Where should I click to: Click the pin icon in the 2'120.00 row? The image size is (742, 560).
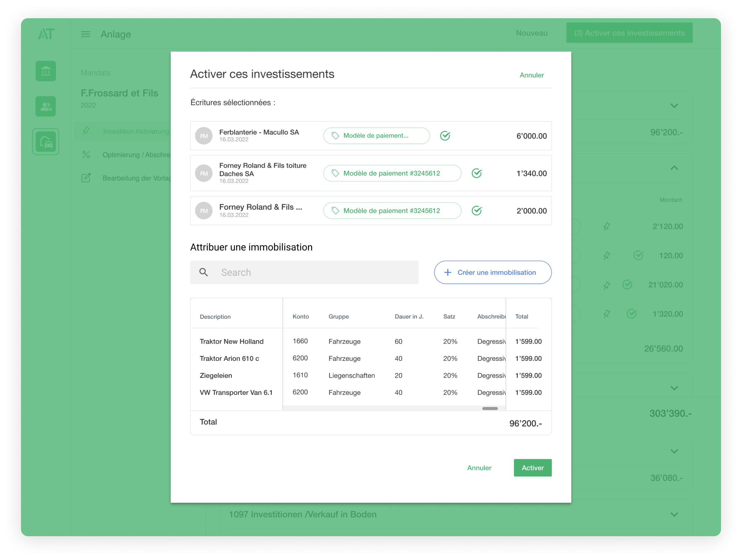pos(607,226)
